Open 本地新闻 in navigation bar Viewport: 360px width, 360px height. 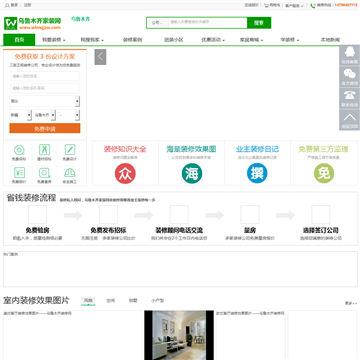click(330, 40)
